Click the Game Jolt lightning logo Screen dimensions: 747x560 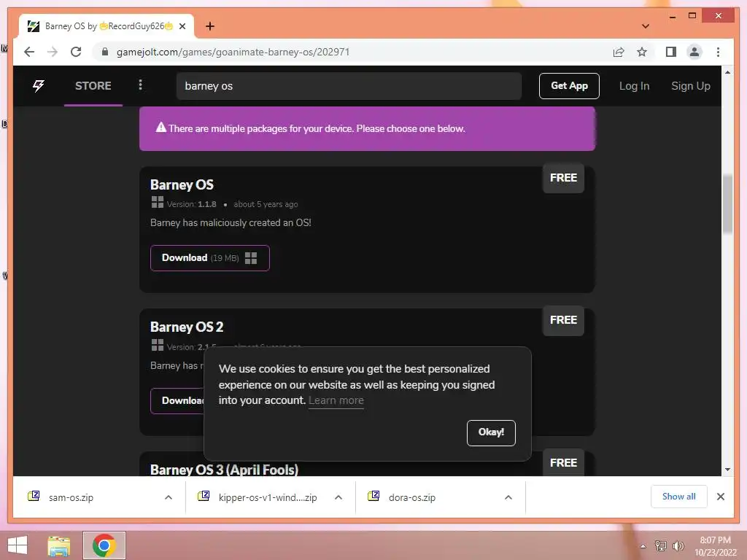39,86
